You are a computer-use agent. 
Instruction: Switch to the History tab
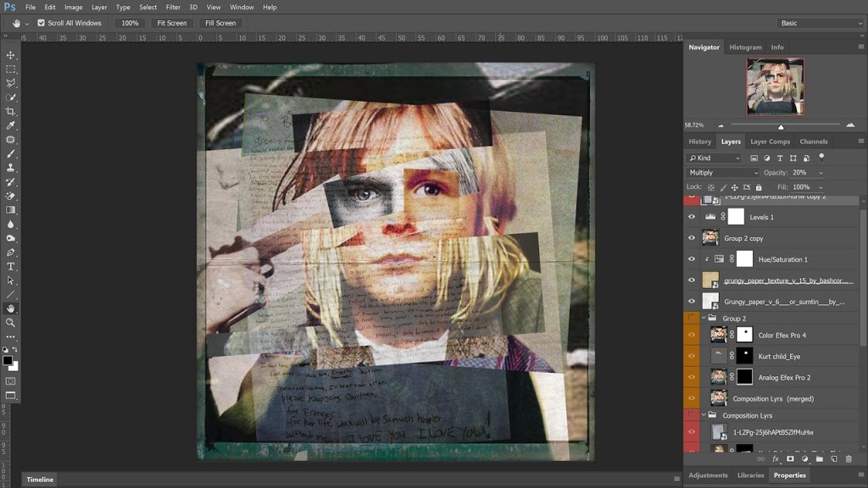click(699, 141)
